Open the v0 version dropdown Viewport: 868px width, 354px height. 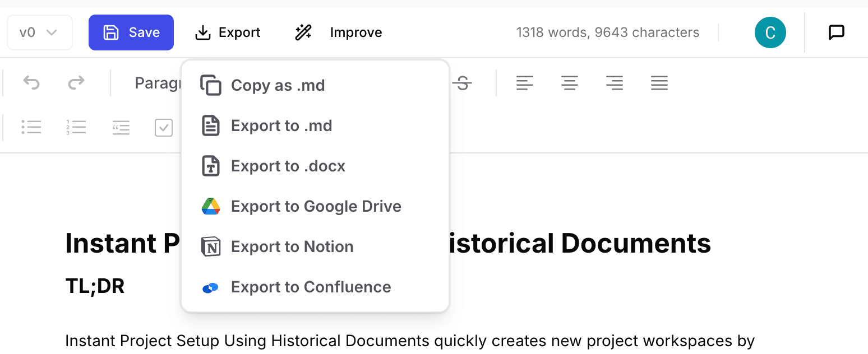pyautogui.click(x=39, y=32)
